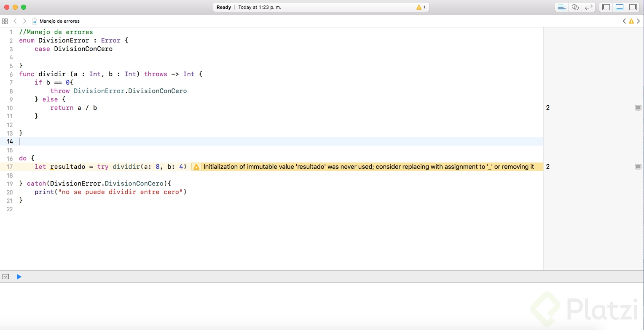Toggle the Debug area panel
This screenshot has width=644, height=330.
point(620,7)
